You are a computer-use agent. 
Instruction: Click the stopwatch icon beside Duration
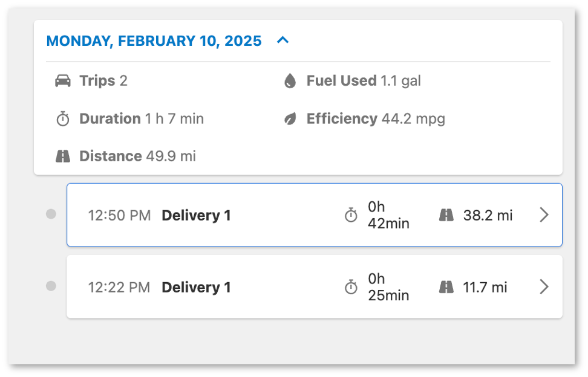tap(63, 119)
